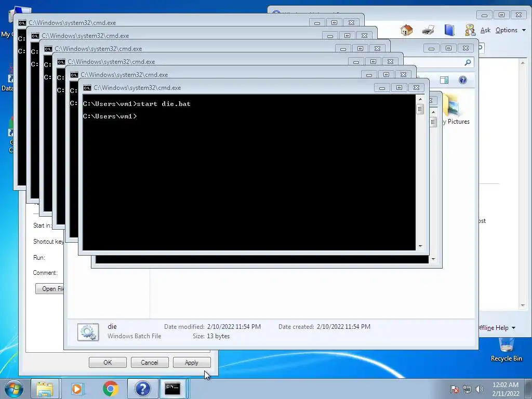Open the Pictures folder icon in Explorer
Image resolution: width=532 pixels, height=399 pixels.
(x=453, y=105)
